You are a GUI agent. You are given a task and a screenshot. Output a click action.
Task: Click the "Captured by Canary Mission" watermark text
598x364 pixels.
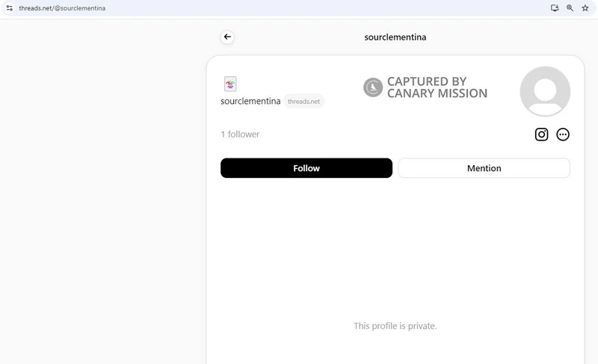(x=437, y=87)
